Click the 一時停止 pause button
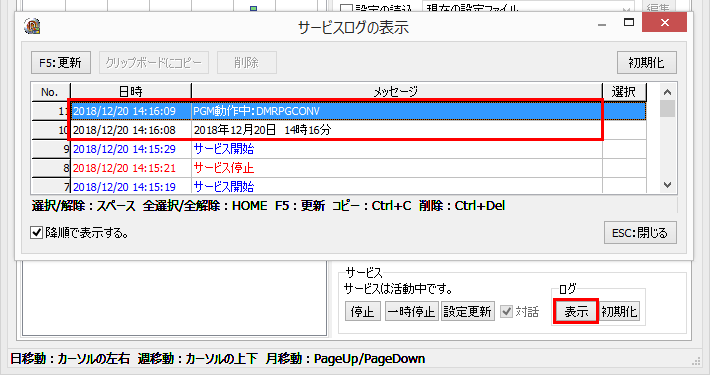 point(412,312)
